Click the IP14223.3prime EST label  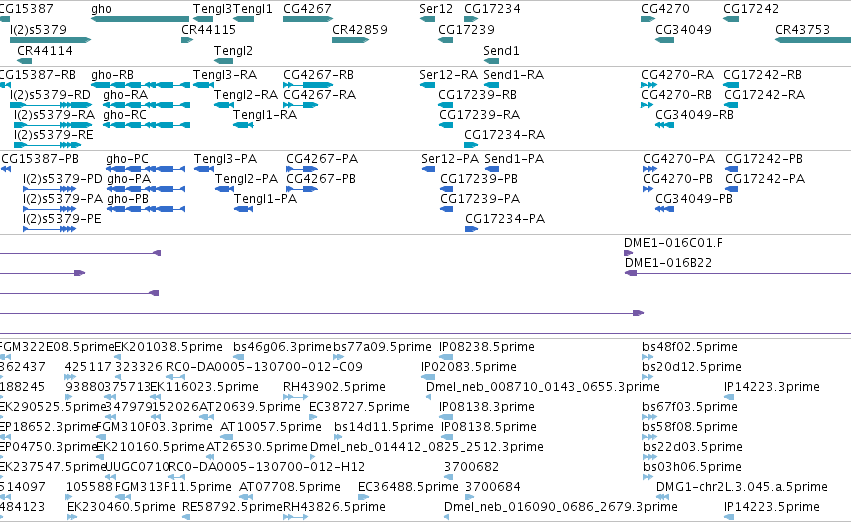click(x=772, y=387)
